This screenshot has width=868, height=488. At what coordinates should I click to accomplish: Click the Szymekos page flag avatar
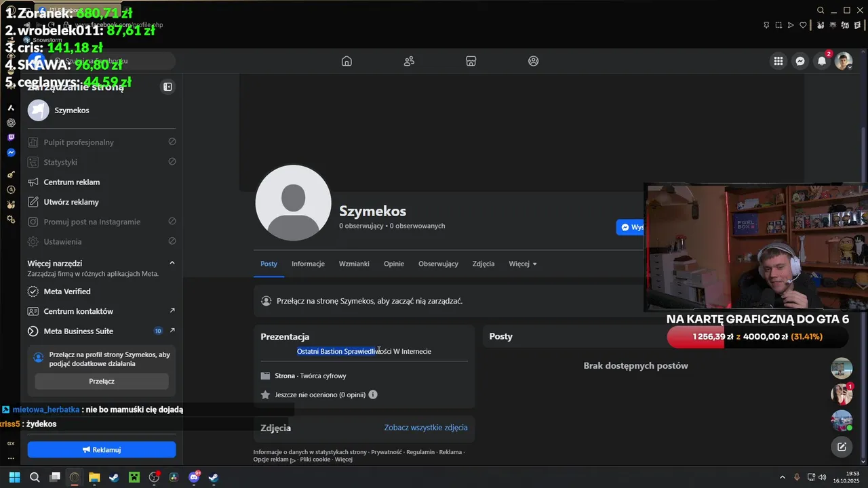[39, 110]
